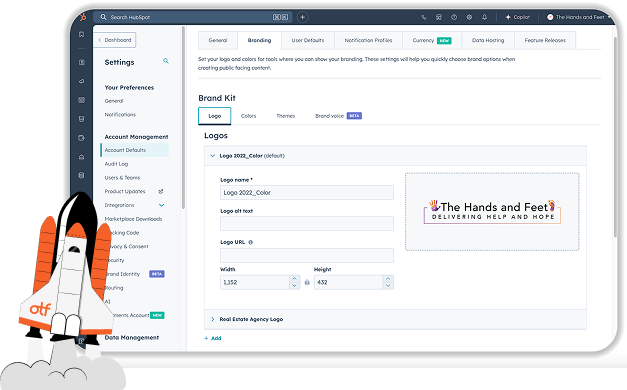Image resolution: width=627 pixels, height=390 pixels.
Task: Click the Width input field
Action: (x=255, y=282)
